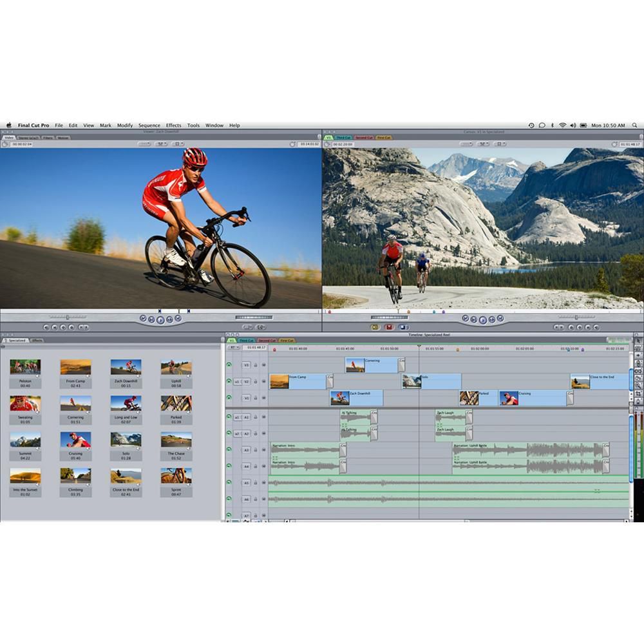Open the RT real-time effects pop-up

[x=233, y=348]
